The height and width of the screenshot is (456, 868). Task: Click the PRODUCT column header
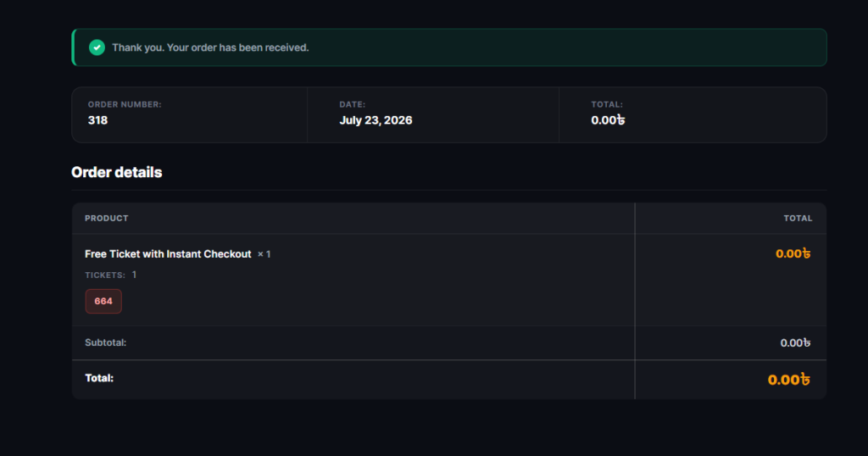(106, 218)
